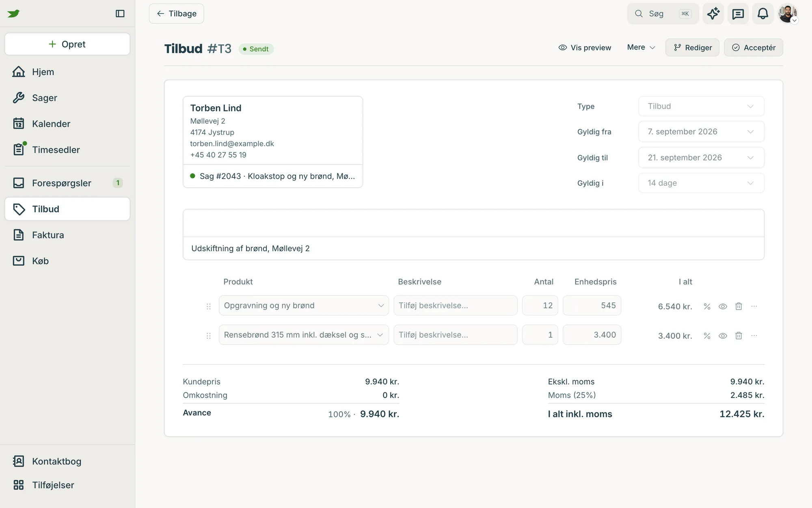Show the Vis preview of the quote
This screenshot has width=812, height=508.
585,48
